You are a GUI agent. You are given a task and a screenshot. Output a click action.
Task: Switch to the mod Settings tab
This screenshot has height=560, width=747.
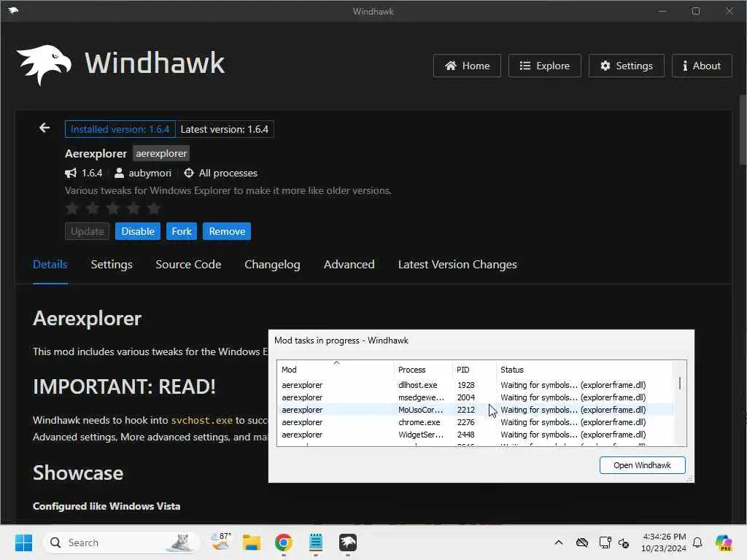coord(112,264)
